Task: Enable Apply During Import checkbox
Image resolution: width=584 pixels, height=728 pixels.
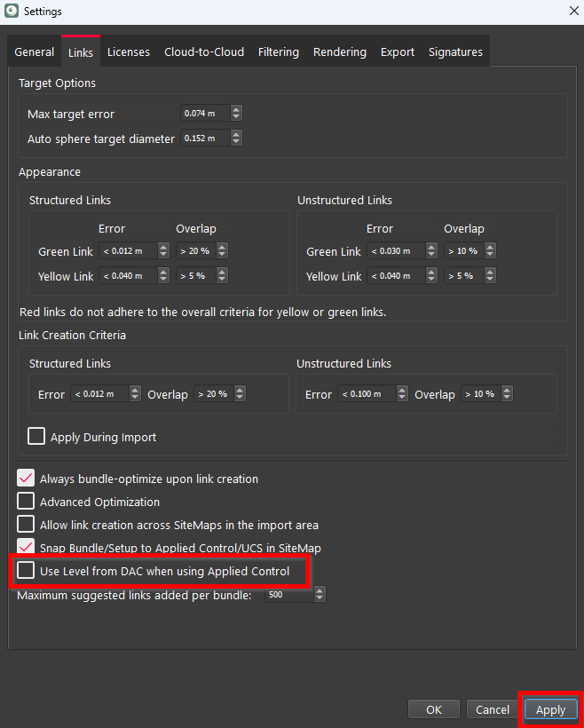Action: pyautogui.click(x=36, y=437)
